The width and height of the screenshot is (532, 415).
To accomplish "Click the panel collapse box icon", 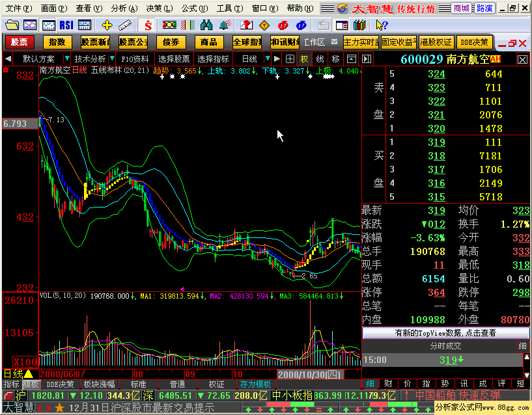I will (352, 59).
